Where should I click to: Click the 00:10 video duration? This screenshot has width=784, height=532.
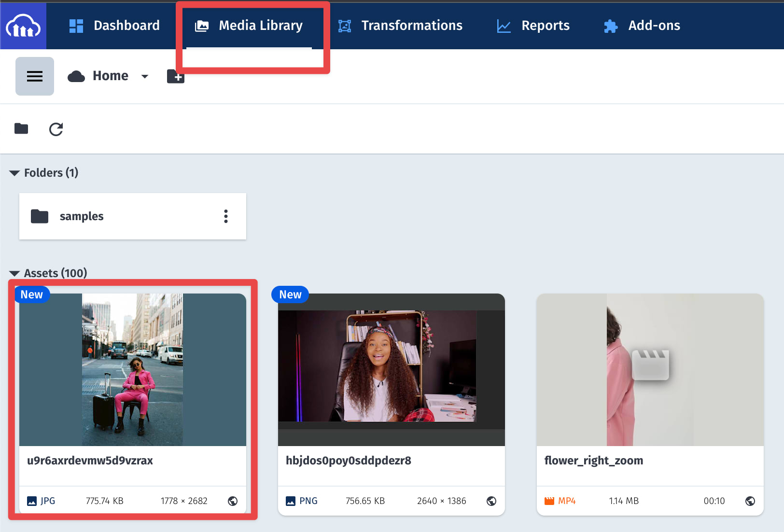(714, 501)
